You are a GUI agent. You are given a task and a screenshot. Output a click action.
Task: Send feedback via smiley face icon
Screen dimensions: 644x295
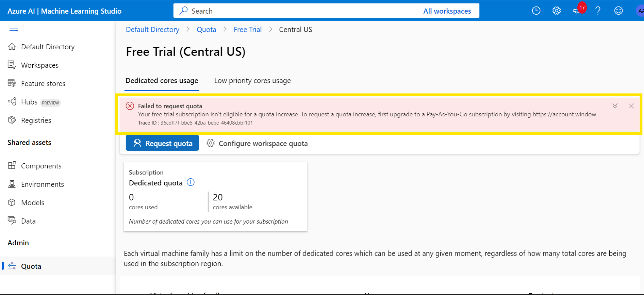point(618,11)
